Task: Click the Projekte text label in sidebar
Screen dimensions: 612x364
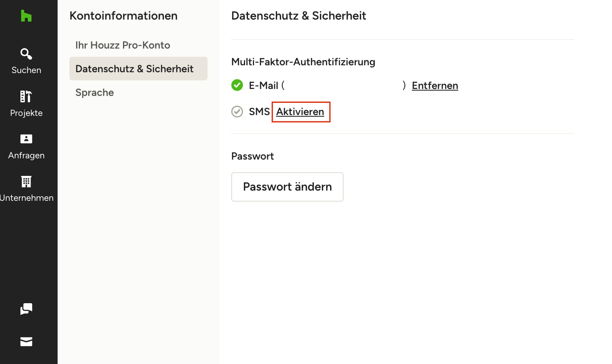Action: coord(26,113)
